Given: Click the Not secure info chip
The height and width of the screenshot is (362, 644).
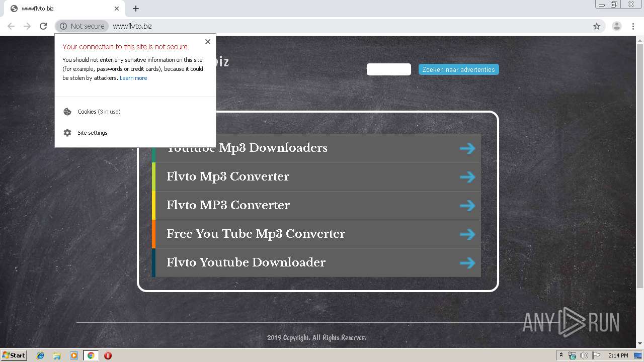Looking at the screenshot, I should point(82,26).
